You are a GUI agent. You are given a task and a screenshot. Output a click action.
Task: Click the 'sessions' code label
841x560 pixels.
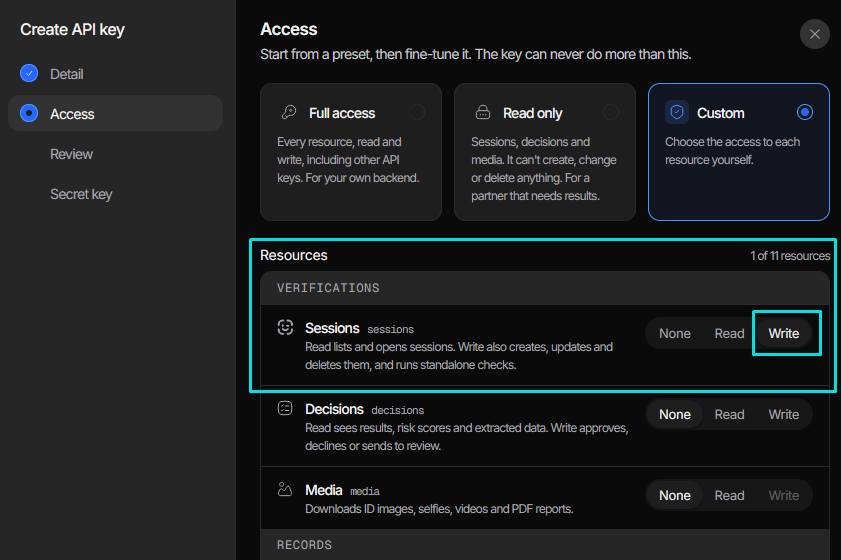(390, 329)
